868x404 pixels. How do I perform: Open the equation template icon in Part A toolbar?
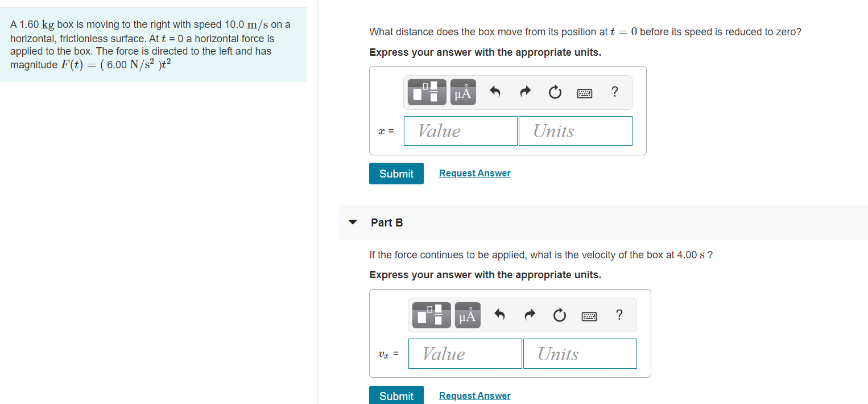coord(427,92)
